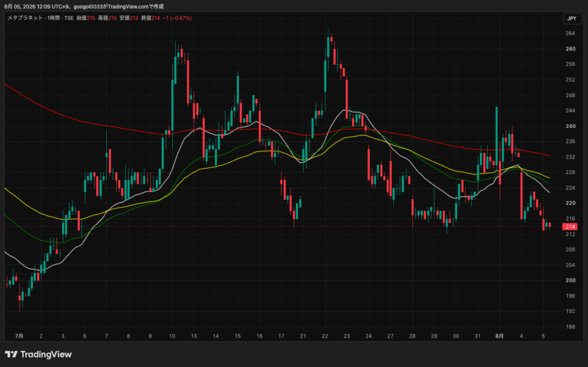The height and width of the screenshot is (367, 588).
Task: Click the JPY currency button
Action: click(x=572, y=18)
